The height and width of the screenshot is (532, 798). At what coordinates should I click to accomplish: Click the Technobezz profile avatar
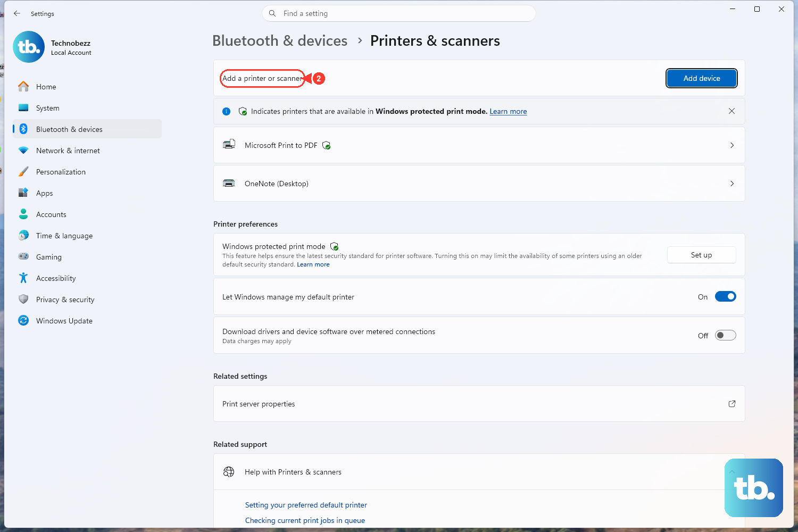pyautogui.click(x=29, y=47)
